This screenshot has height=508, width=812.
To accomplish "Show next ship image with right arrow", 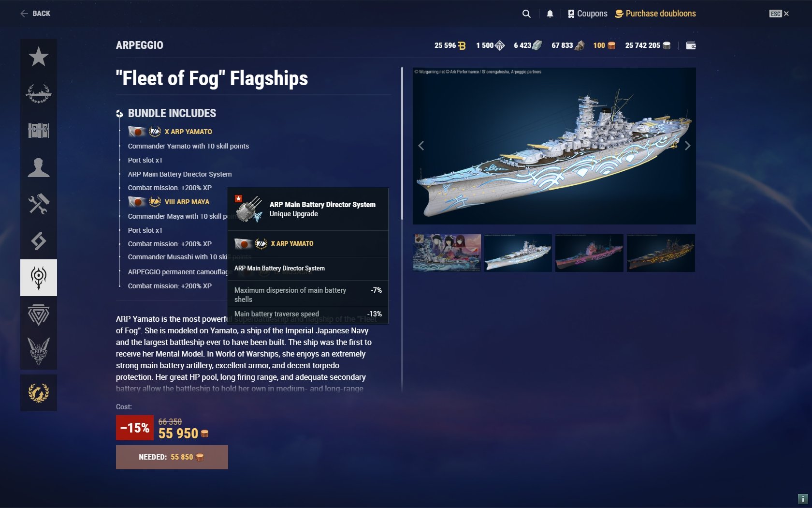I will tap(687, 146).
